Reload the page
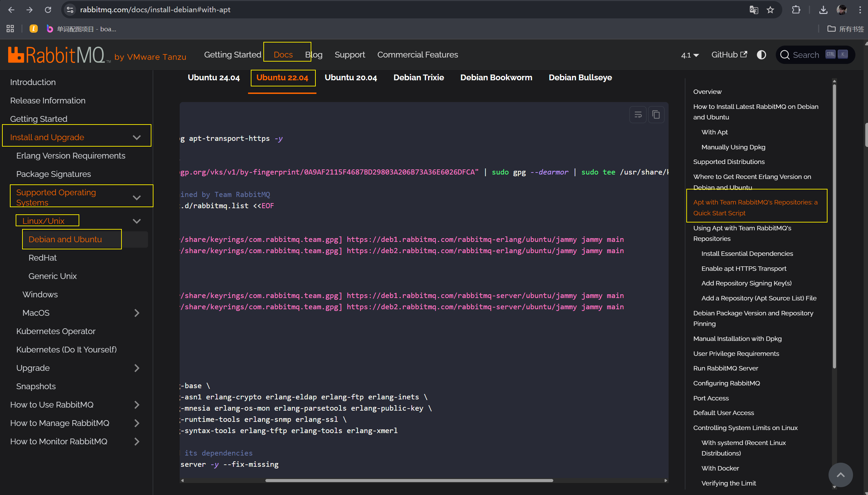Image resolution: width=868 pixels, height=495 pixels. pyautogui.click(x=48, y=10)
